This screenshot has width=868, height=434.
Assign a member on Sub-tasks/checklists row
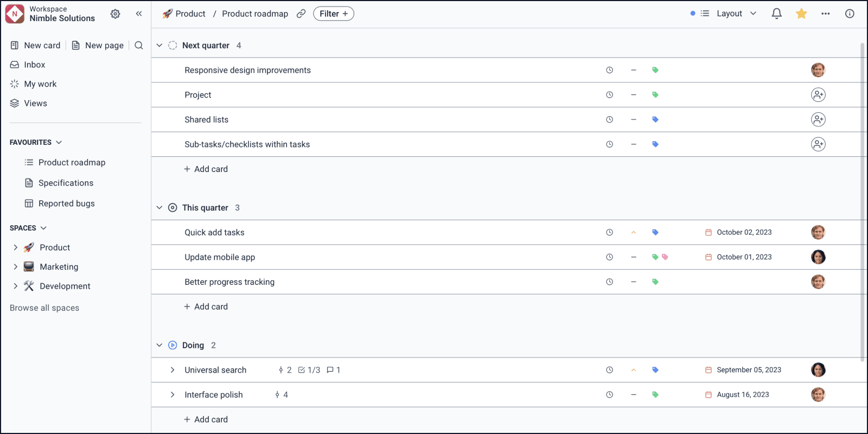click(x=818, y=144)
